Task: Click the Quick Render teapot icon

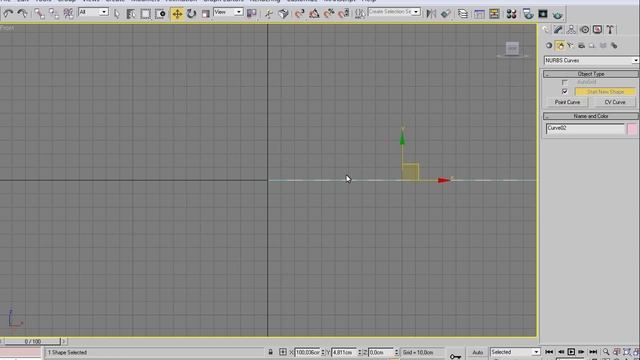Action: click(x=558, y=15)
